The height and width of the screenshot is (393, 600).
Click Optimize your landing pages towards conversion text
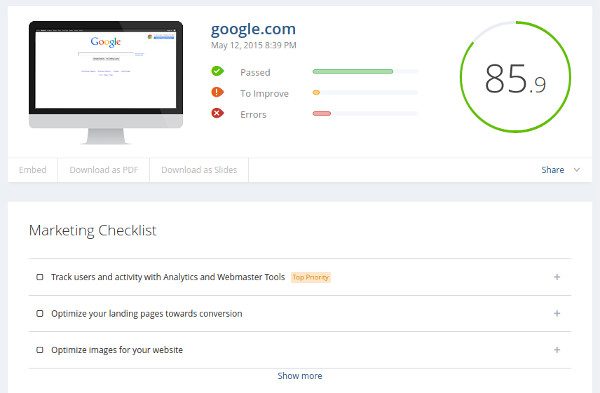click(x=147, y=314)
